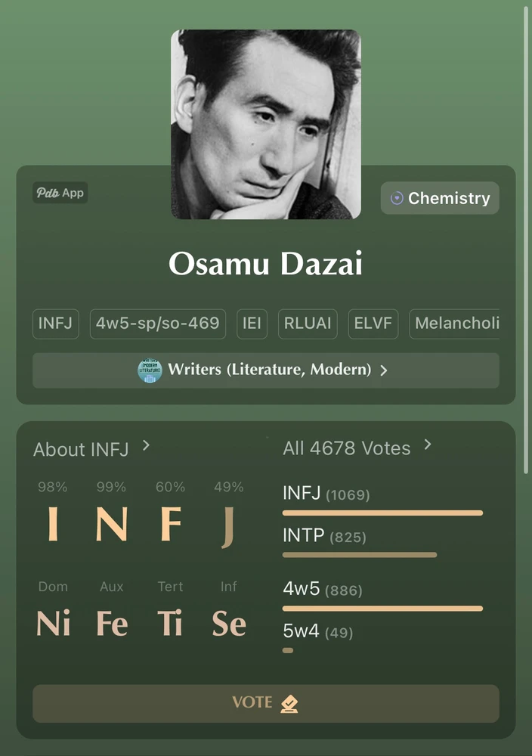Screen dimensions: 532x756
Task: Select the Ti tertiary function
Action: point(170,624)
